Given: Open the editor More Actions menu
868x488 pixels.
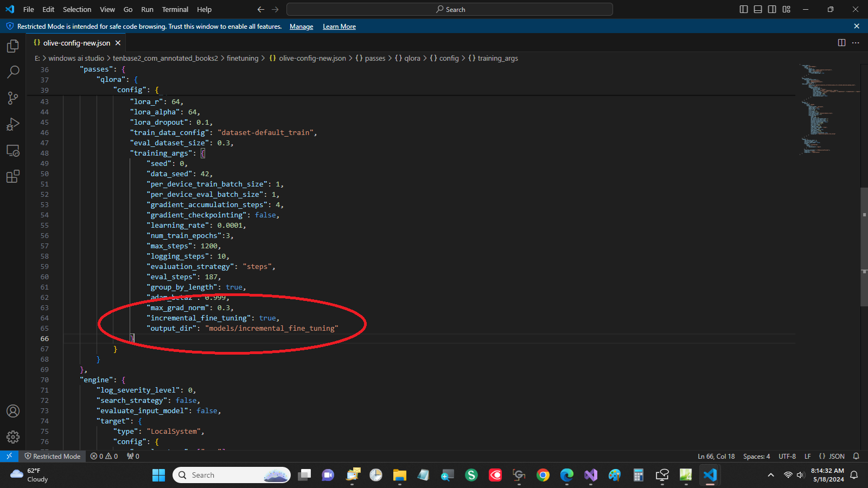Looking at the screenshot, I should coord(856,42).
